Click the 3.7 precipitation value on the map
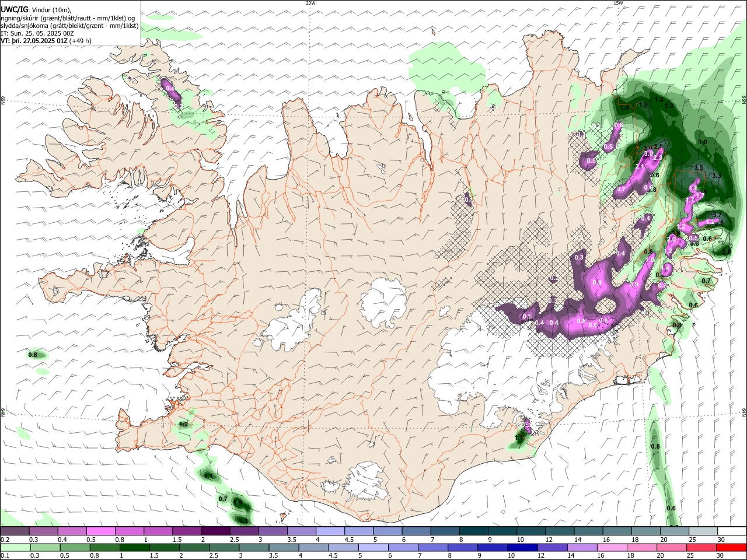747x560 pixels. click(x=717, y=215)
